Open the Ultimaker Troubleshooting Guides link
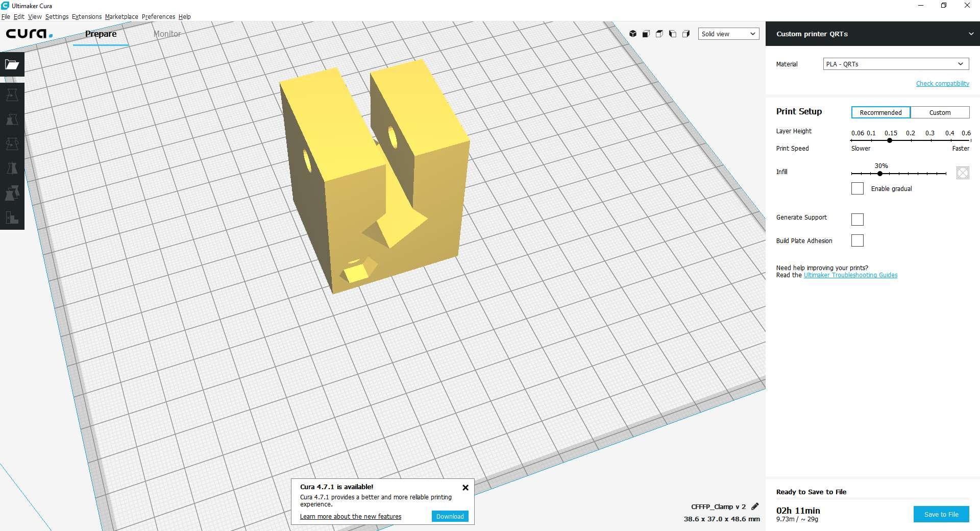 coord(850,275)
